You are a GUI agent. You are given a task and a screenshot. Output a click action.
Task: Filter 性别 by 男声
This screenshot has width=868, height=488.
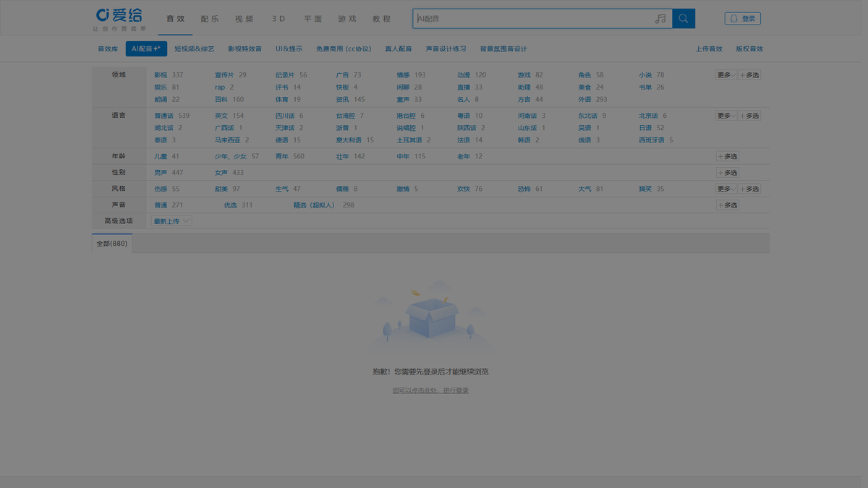(161, 173)
